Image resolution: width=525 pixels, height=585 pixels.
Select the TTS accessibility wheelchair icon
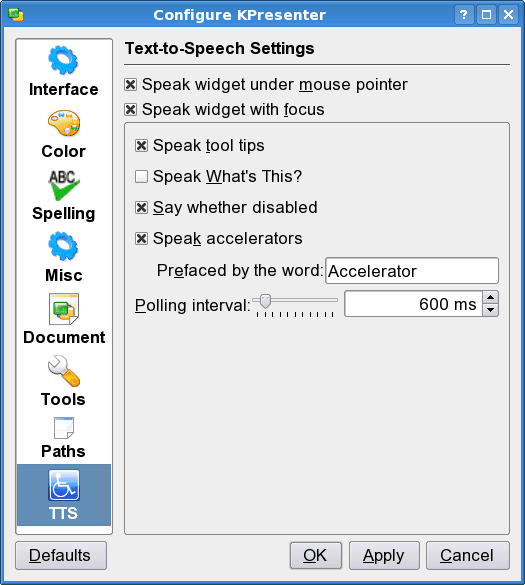64,485
